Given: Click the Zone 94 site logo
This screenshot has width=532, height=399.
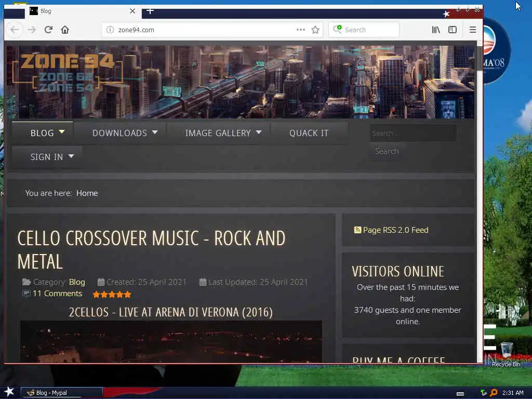Looking at the screenshot, I should tap(67, 73).
